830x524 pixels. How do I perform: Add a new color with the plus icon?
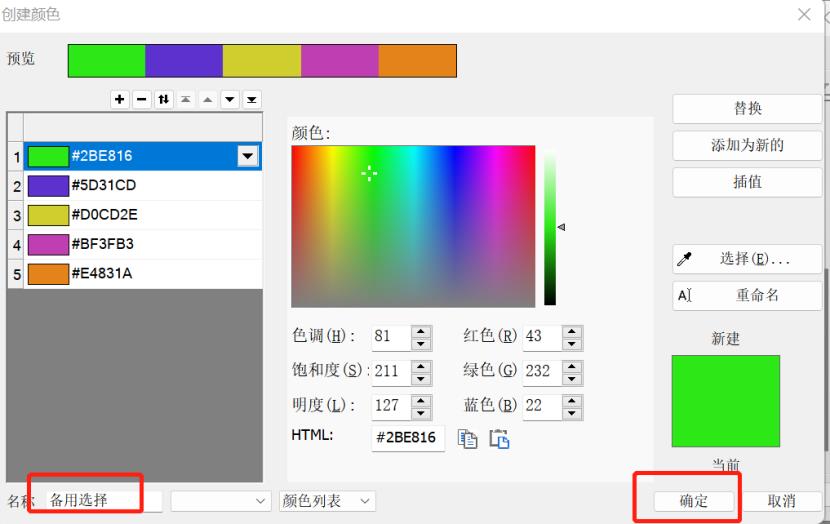pos(120,99)
